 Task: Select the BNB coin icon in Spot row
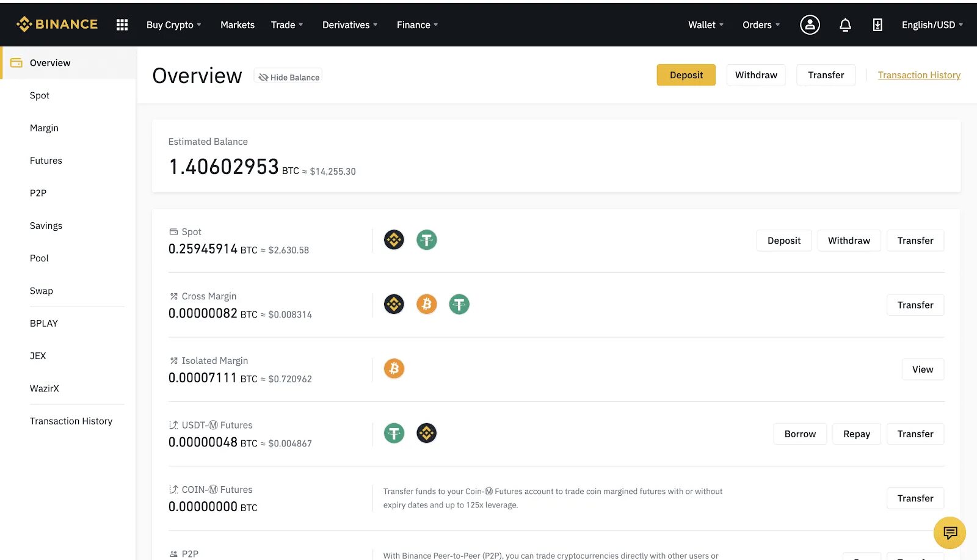tap(394, 239)
